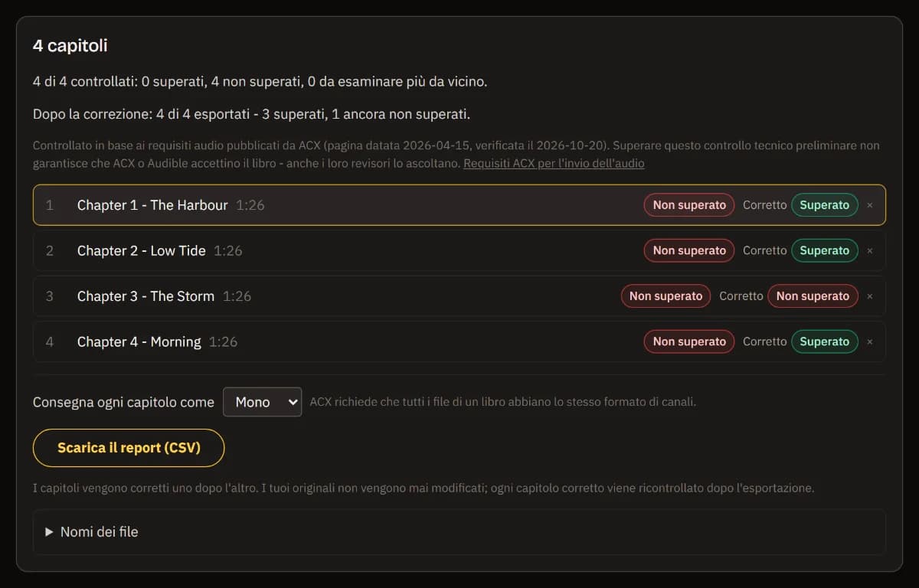919x588 pixels.
Task: Remove Chapter 1 - The Harbour with its × icon
Action: 869,205
